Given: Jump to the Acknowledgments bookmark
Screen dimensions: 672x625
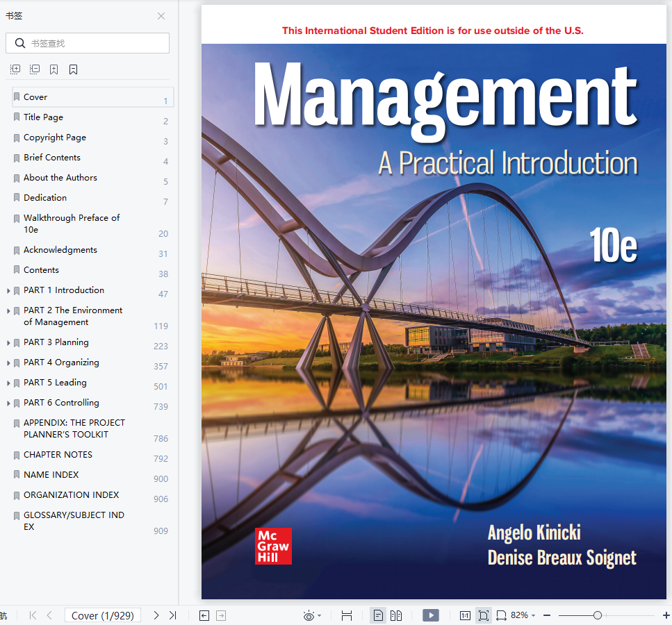Looking at the screenshot, I should point(60,250).
